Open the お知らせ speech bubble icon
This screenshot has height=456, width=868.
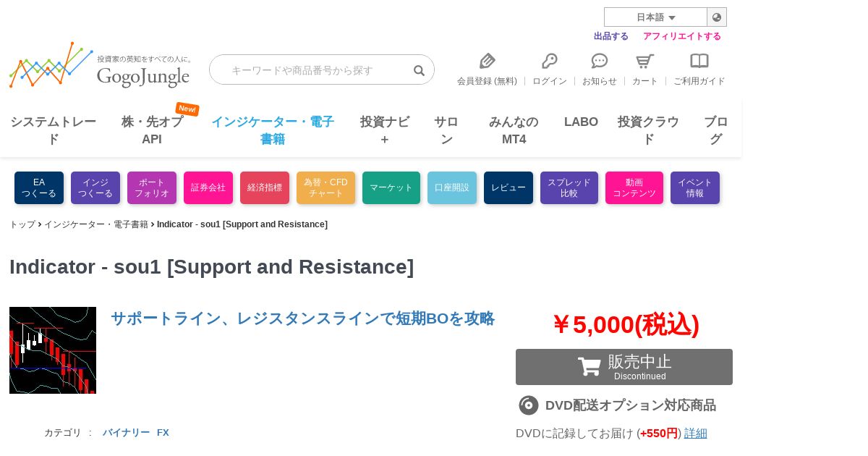600,61
